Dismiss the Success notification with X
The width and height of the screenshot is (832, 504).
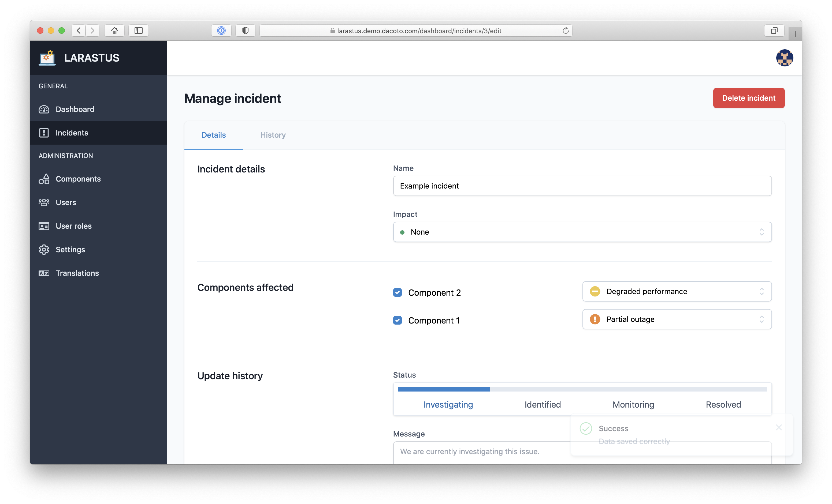click(x=779, y=427)
